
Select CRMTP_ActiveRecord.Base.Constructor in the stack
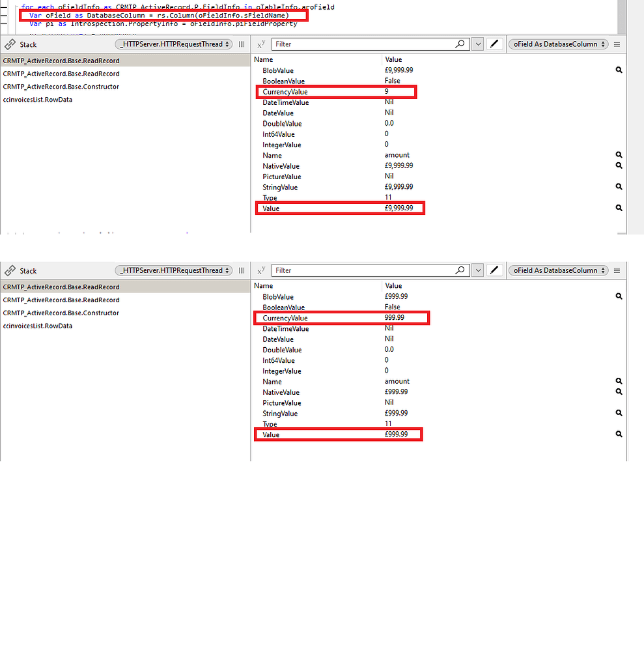[x=62, y=87]
